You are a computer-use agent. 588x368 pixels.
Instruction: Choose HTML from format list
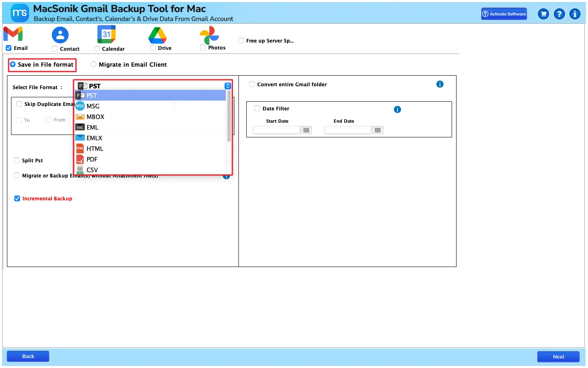pyautogui.click(x=150, y=148)
